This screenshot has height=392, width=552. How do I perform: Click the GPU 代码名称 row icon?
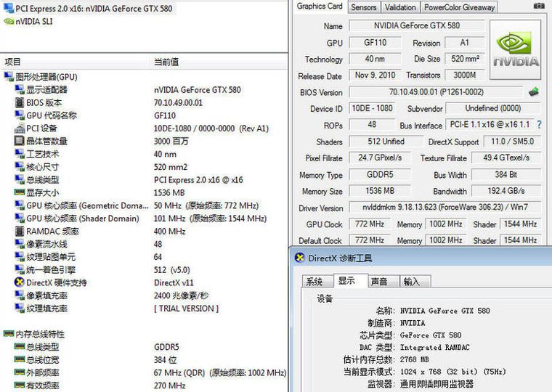(x=20, y=115)
